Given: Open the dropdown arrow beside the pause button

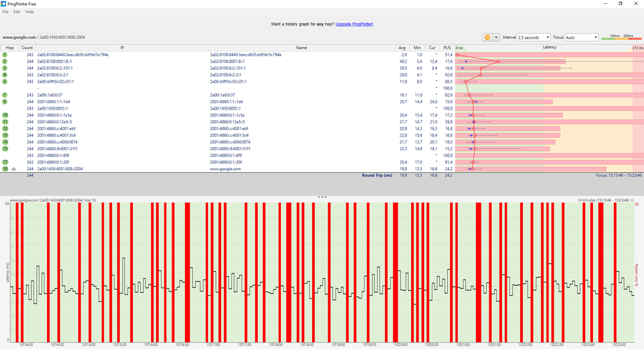Looking at the screenshot, I should point(496,37).
